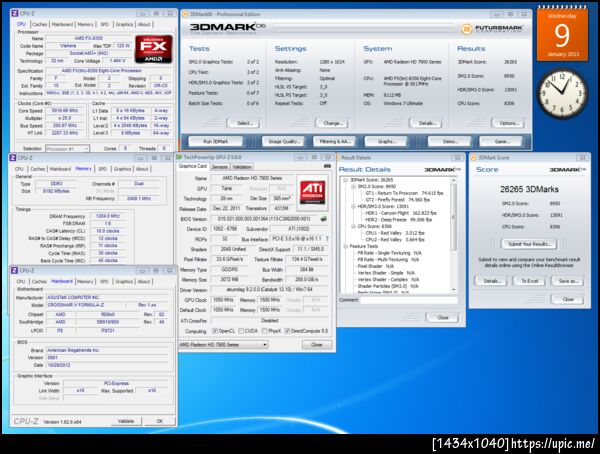Click the 3DMark06 Professional Edition title bar icon
The width and height of the screenshot is (600, 454).
[x=185, y=14]
